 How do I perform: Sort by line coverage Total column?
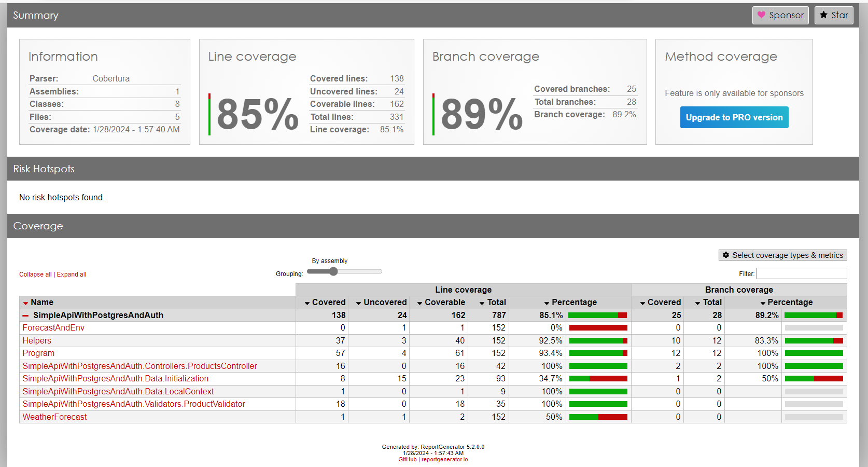[496, 303]
